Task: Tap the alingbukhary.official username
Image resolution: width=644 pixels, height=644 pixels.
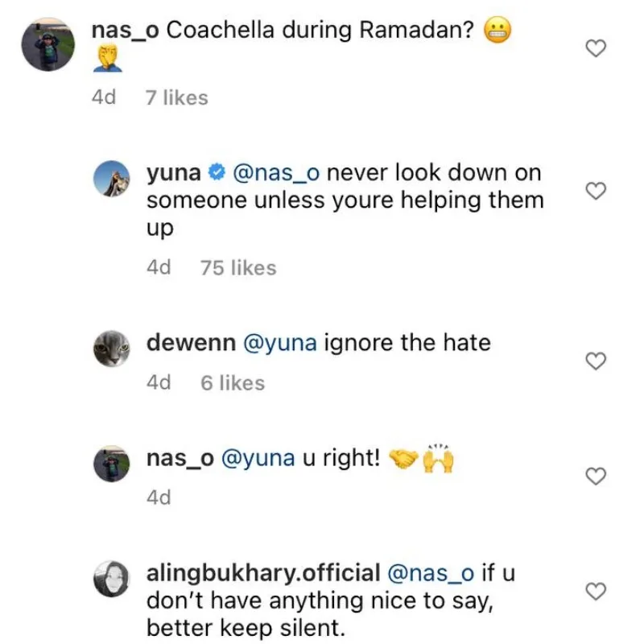Action: 263,573
